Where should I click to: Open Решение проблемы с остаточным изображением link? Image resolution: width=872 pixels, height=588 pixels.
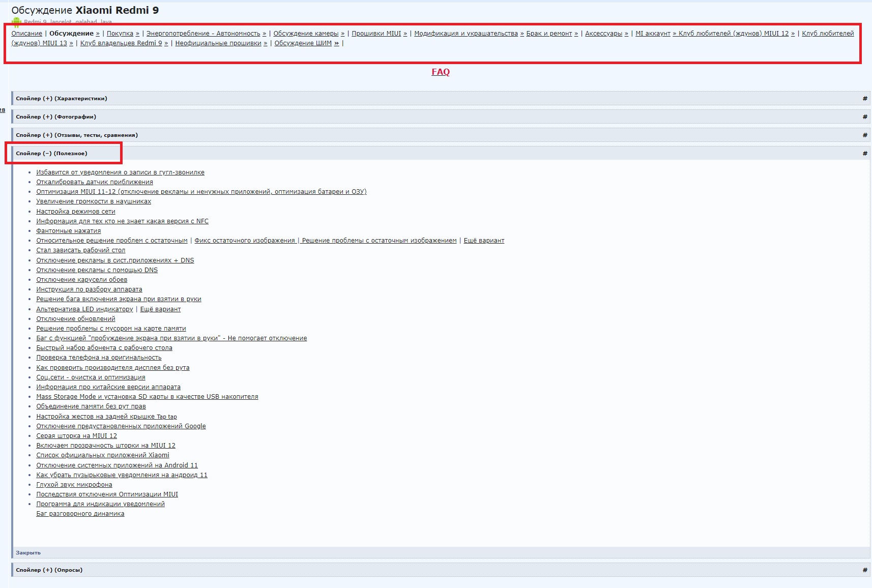[x=379, y=241]
